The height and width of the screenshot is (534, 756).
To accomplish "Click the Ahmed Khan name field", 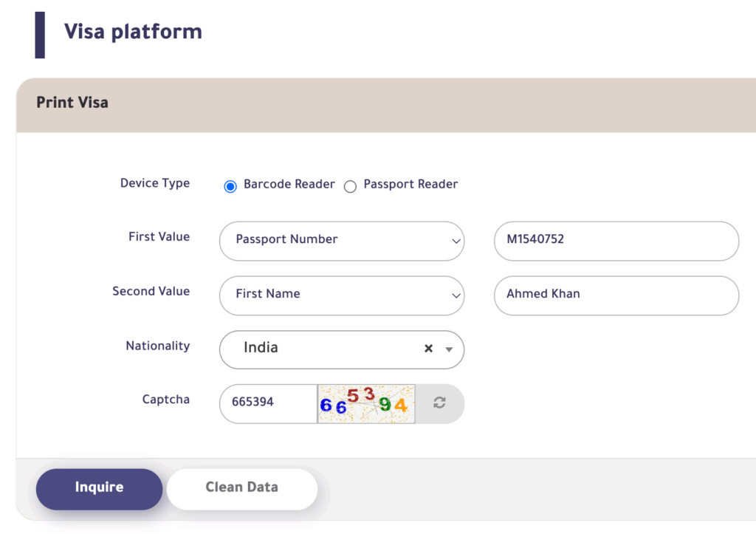I will point(616,295).
